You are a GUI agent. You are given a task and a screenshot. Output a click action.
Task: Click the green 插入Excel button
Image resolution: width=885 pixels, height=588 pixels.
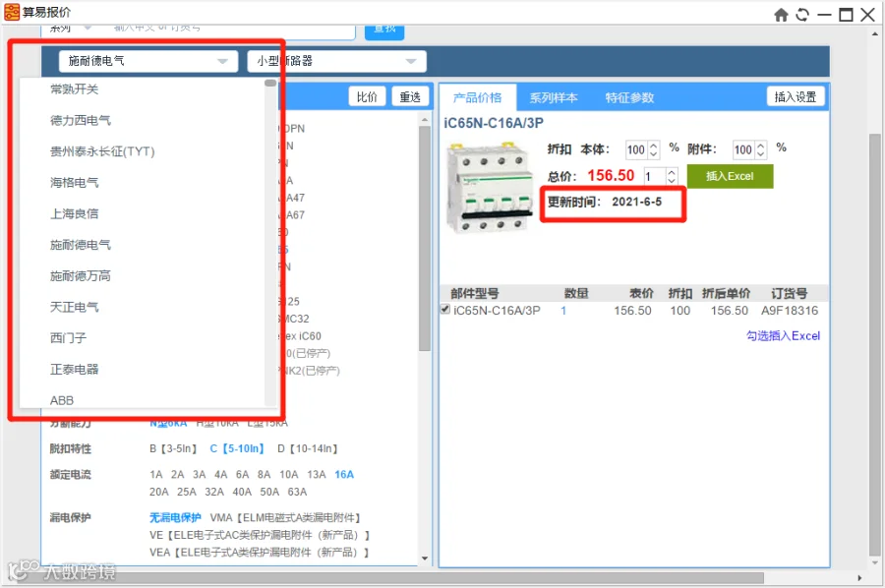click(x=730, y=176)
